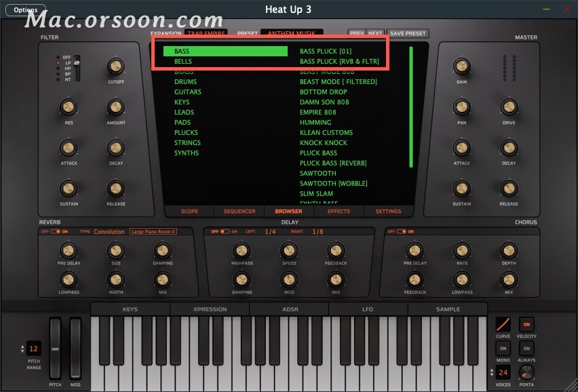This screenshot has height=392, width=578.
Task: Click the Save Preset button
Action: point(408,33)
